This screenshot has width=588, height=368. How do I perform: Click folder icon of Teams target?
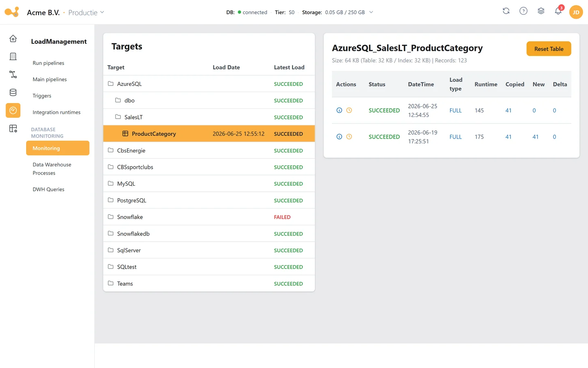tap(111, 283)
